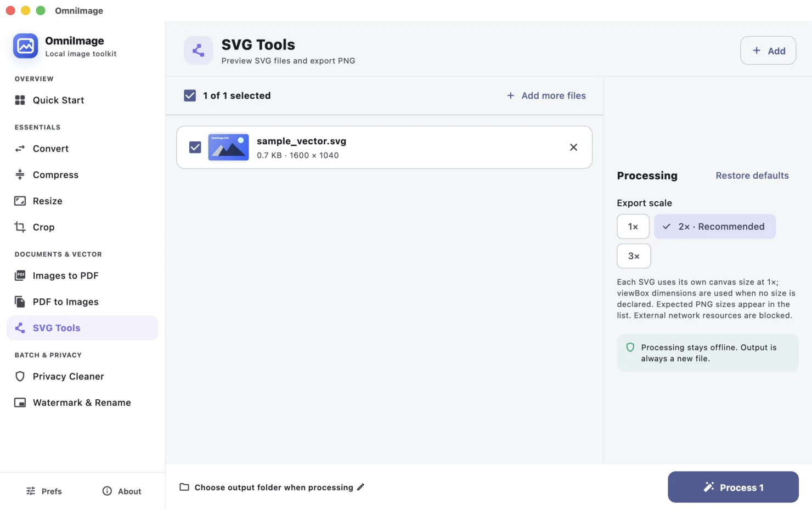Click the Watermark & Rename icon

(x=20, y=403)
